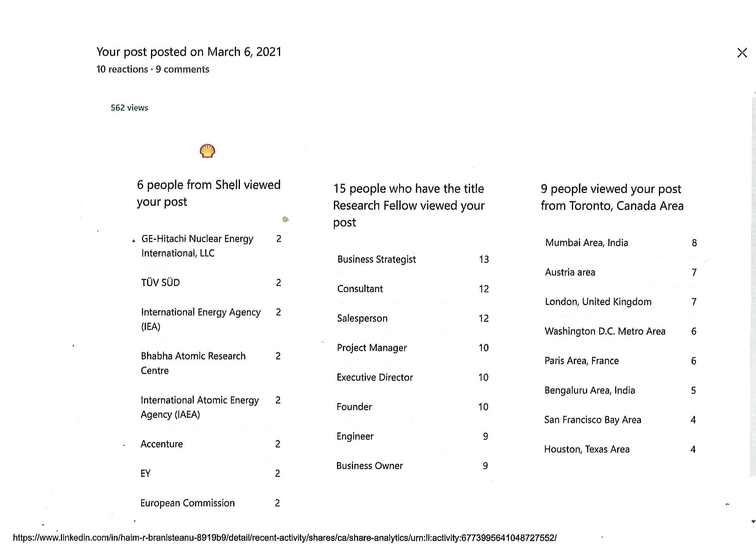
Task: Select the Accenture company row
Action: coord(161,444)
